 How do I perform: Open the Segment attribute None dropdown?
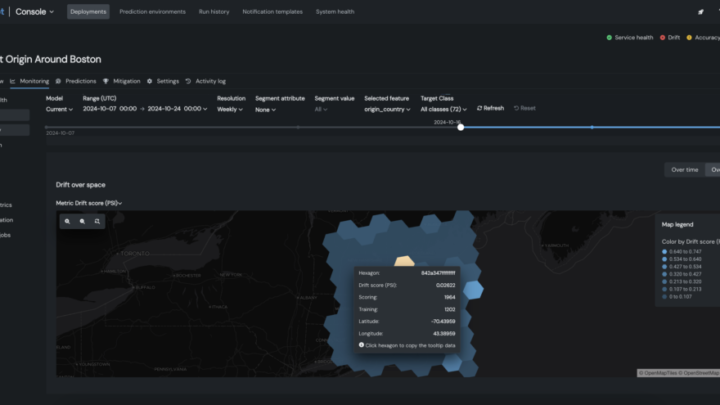265,110
